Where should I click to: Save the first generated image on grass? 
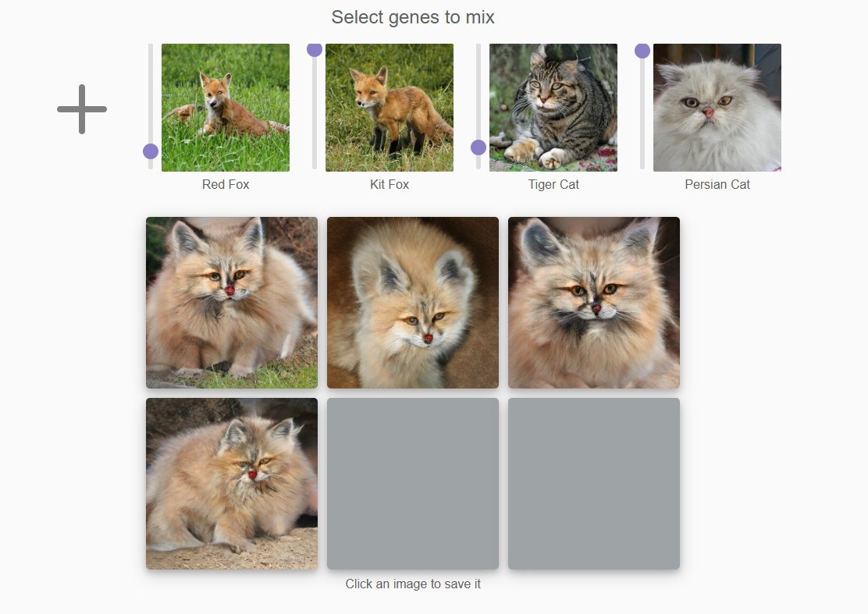(232, 303)
